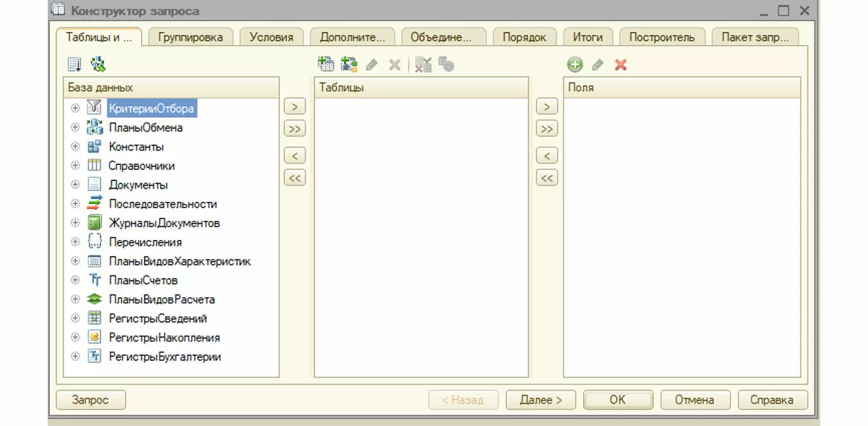Click the pencil edit icon above Поля list
Viewport: 868px width, 426px height.
click(x=597, y=65)
